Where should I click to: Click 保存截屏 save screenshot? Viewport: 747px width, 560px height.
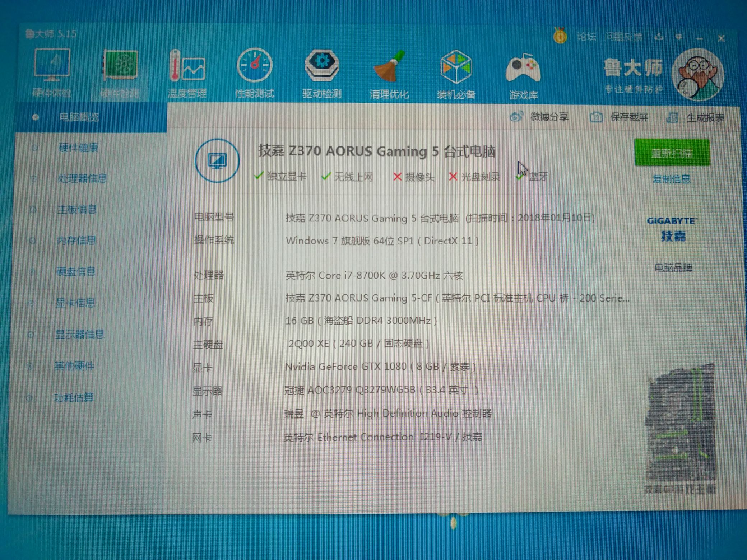pos(619,117)
